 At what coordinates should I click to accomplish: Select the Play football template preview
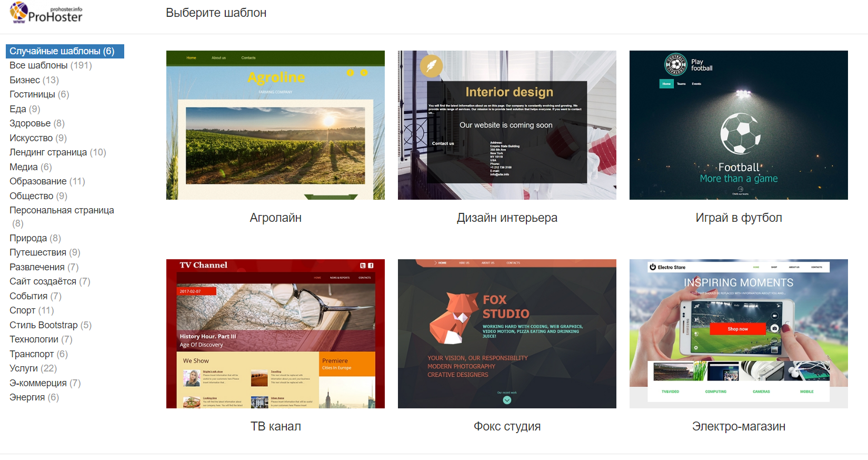point(739,125)
